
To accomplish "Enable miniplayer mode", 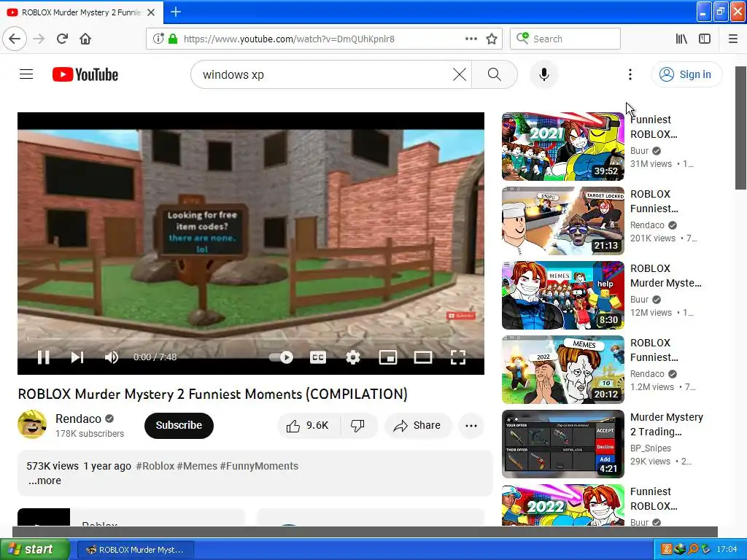I will (x=388, y=357).
